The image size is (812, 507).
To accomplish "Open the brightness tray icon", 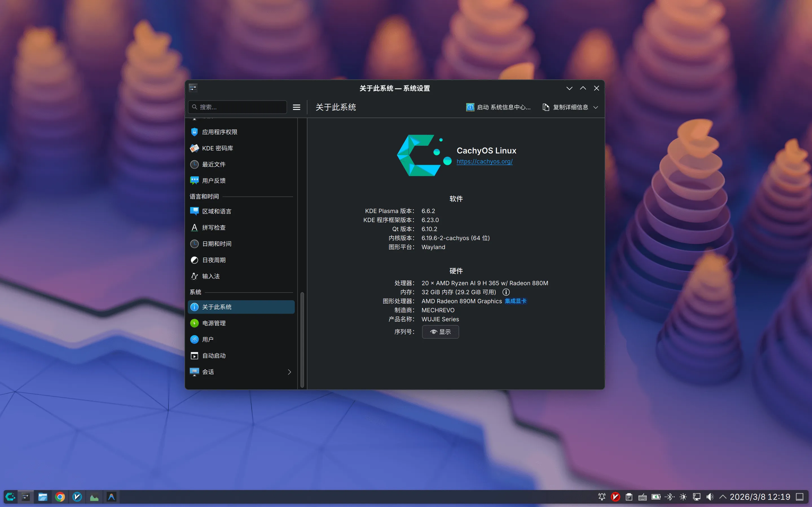I will pos(683,497).
